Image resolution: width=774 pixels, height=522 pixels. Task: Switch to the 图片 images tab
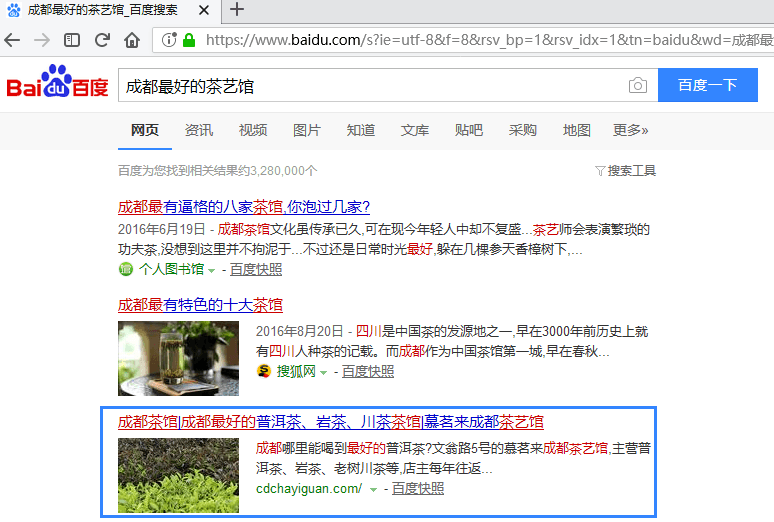[307, 130]
